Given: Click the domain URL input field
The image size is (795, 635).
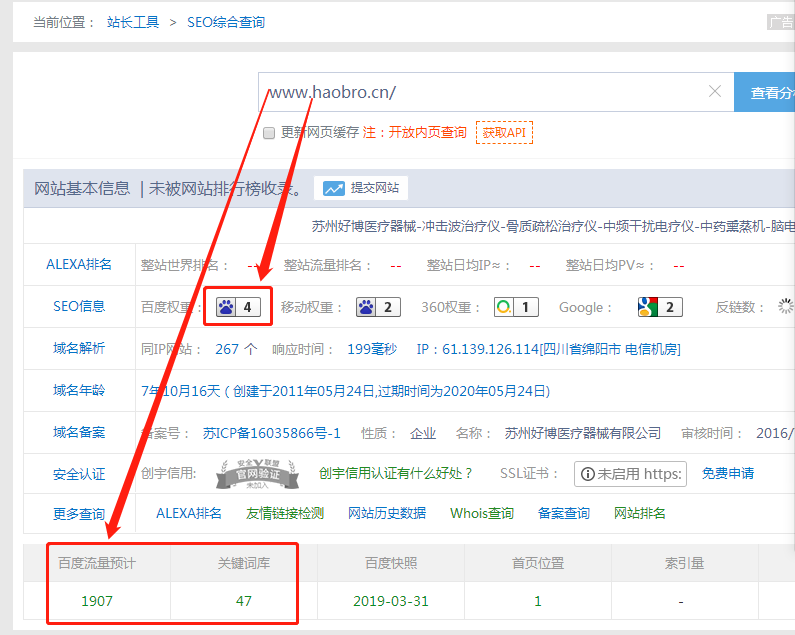Looking at the screenshot, I should 480,92.
